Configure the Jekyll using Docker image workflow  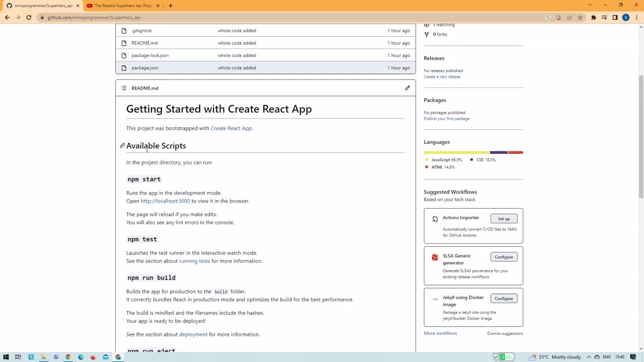pyautogui.click(x=504, y=299)
